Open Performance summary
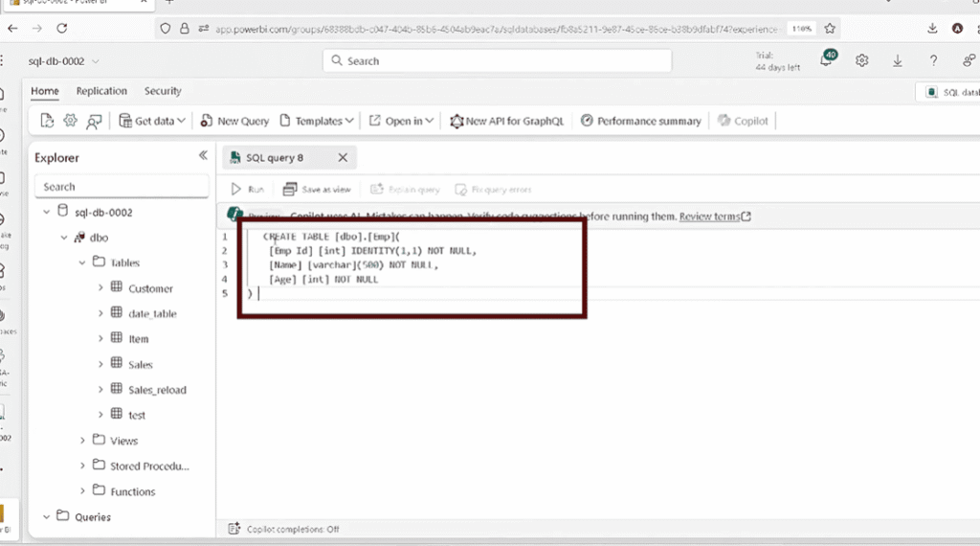Viewport: 980px width, 546px height. click(x=640, y=121)
